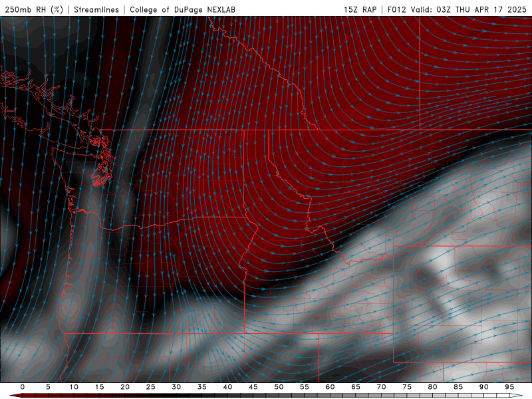The width and height of the screenshot is (532, 399).
Task: Select the "Streamlines" label in header
Action: point(96,9)
